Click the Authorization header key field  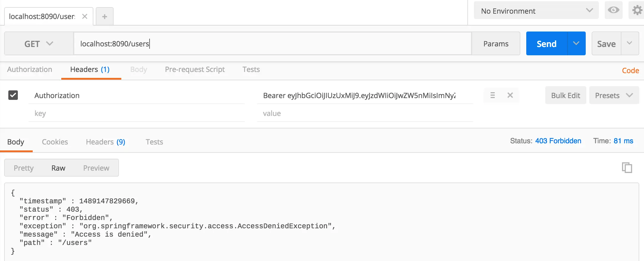[x=137, y=95]
